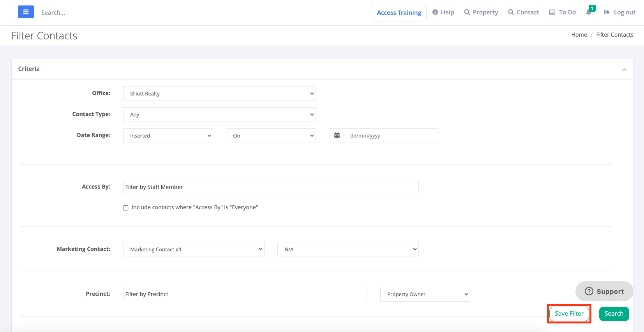Click the Save Filter button
This screenshot has height=332, width=644.
[x=569, y=314]
